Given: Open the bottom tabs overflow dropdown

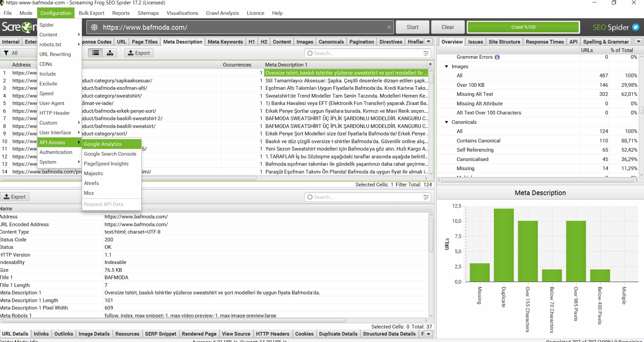Looking at the screenshot, I should (428, 334).
